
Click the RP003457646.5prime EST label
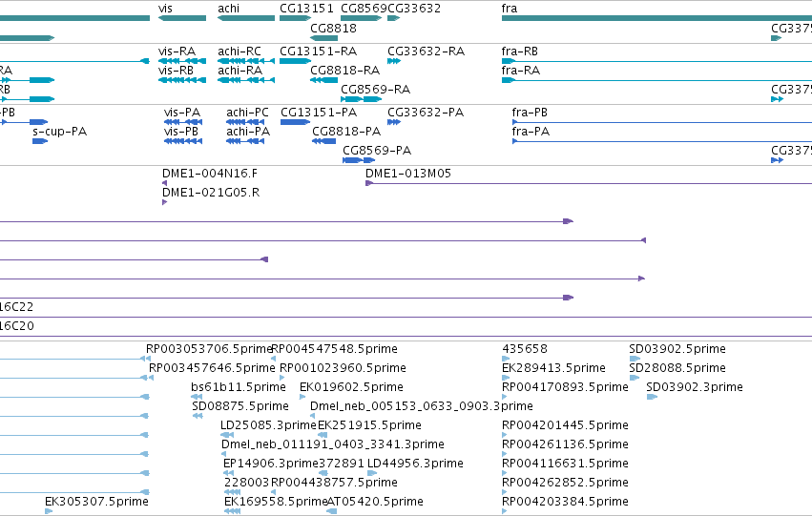213,368
